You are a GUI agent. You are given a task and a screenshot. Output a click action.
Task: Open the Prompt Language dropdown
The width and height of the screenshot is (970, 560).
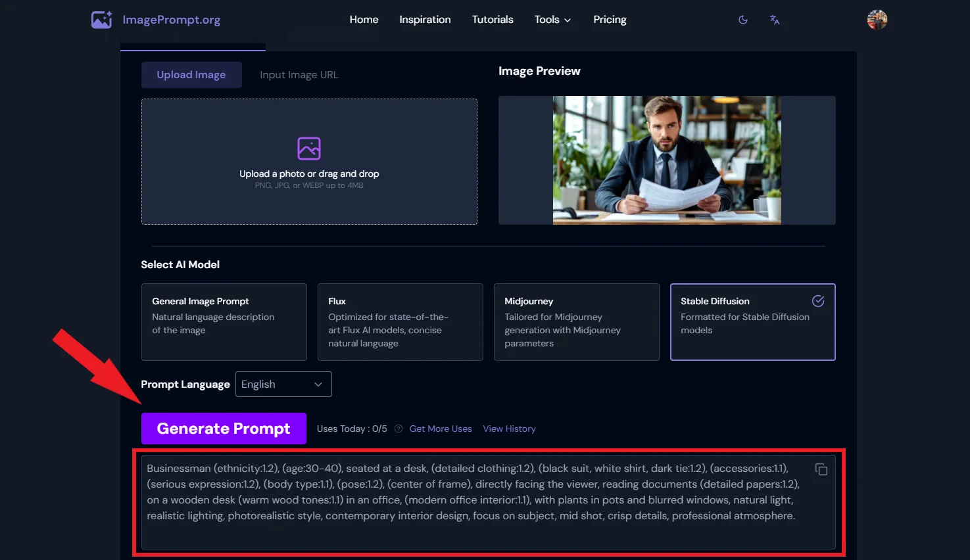pyautogui.click(x=283, y=385)
